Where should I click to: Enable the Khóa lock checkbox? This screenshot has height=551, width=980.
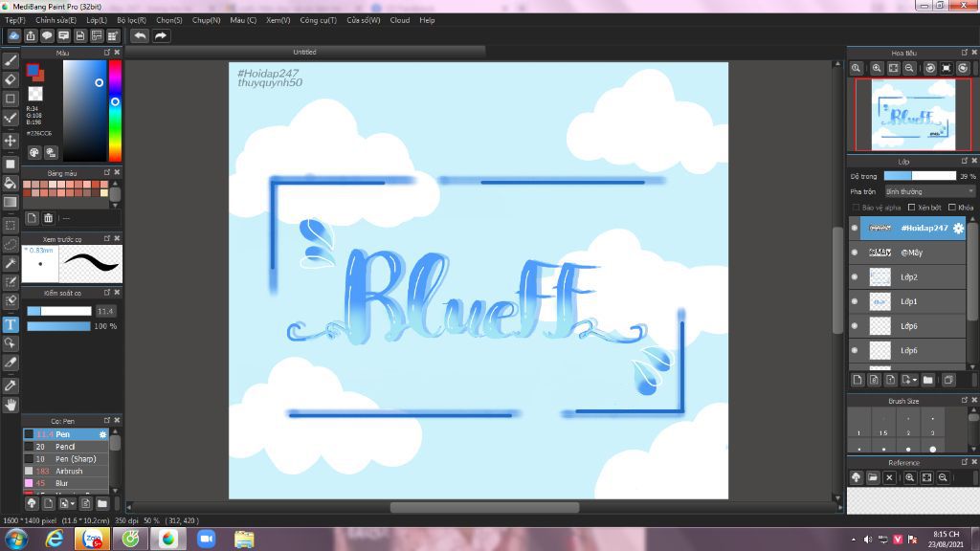[952, 208]
